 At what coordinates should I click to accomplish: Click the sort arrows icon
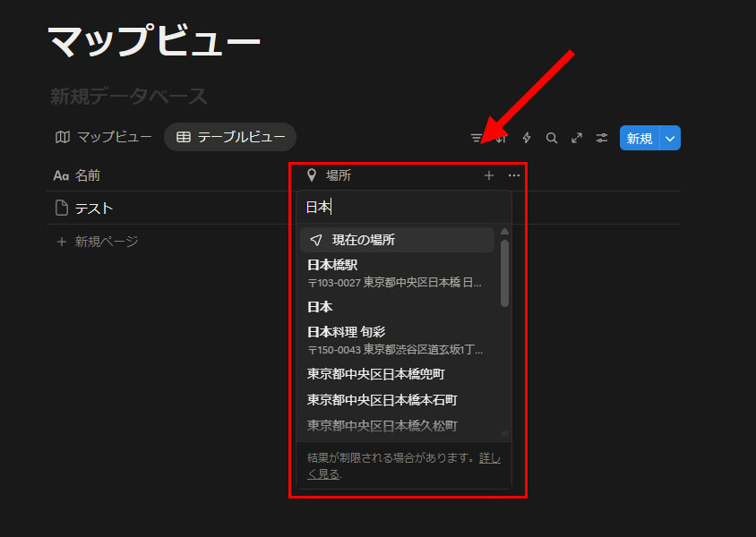tap(502, 138)
